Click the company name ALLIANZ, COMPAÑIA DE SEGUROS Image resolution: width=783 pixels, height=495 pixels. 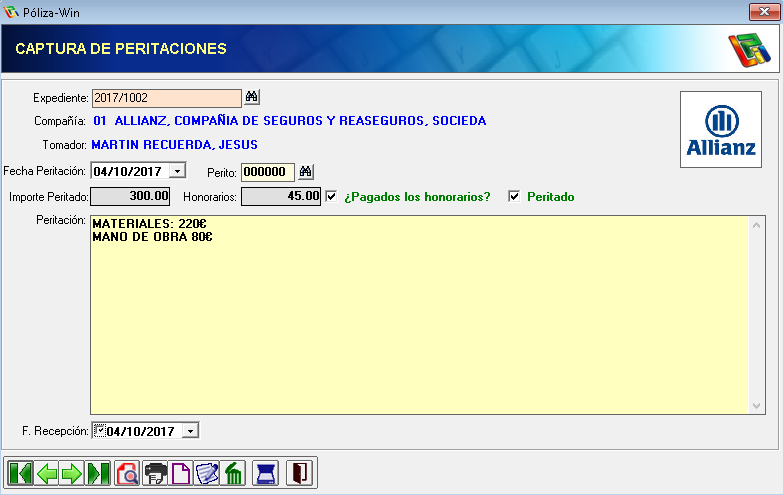(x=300, y=120)
